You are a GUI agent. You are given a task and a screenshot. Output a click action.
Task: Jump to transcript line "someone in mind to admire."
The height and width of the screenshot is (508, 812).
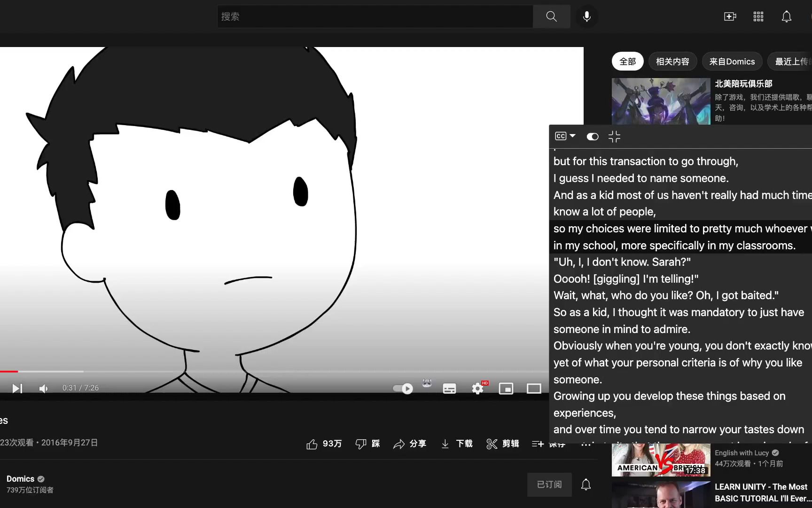[x=622, y=329]
